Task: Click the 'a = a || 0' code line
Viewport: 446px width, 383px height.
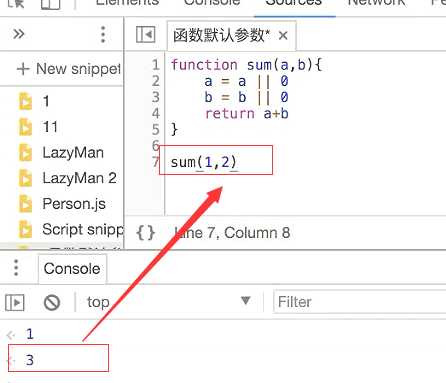Action: coord(246,81)
